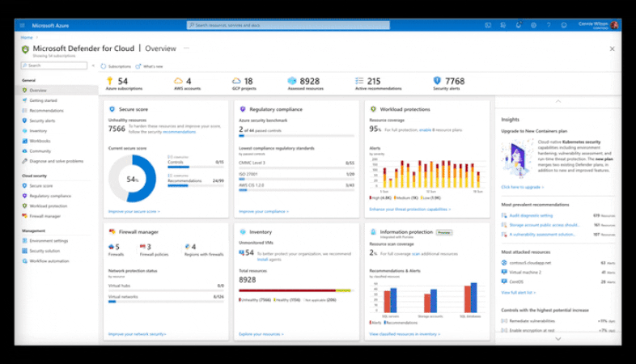The image size is (636, 364).
Task: Focus the Azure global search box
Action: (288, 25)
